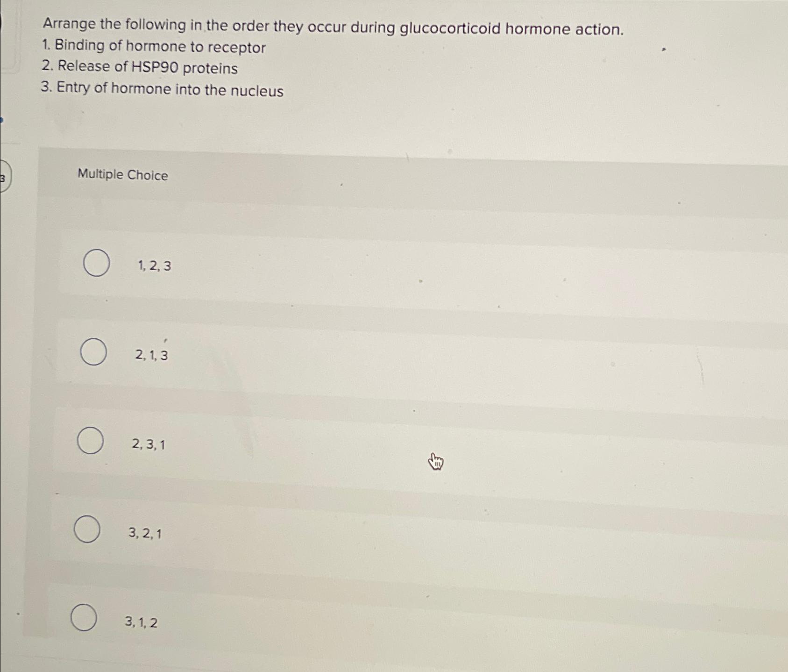The height and width of the screenshot is (672, 788).
Task: Click the answer text 3, 1, 2
Action: [142, 621]
